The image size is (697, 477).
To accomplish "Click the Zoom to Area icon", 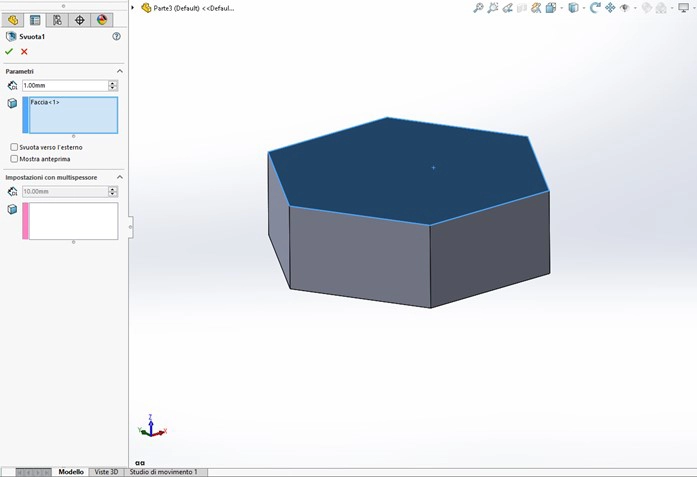I will click(493, 8).
